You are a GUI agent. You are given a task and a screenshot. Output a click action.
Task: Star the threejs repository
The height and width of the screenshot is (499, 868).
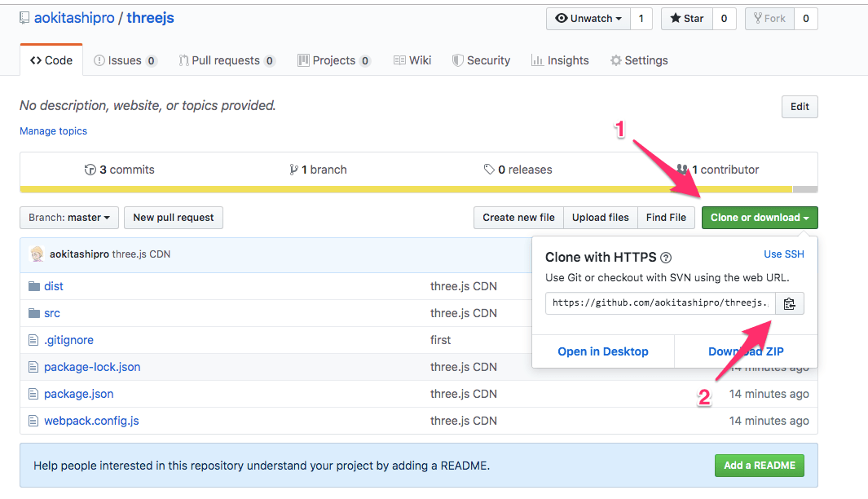coord(686,19)
